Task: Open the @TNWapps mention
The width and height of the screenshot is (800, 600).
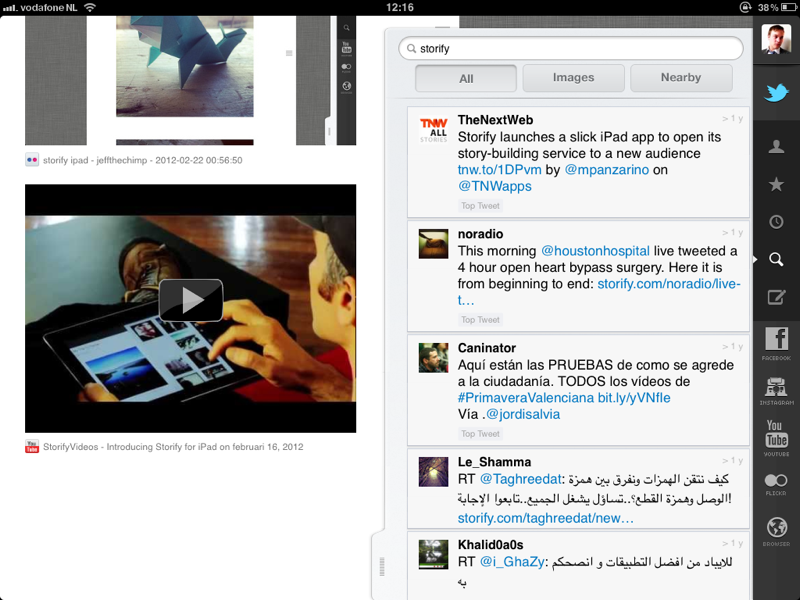Action: [494, 186]
